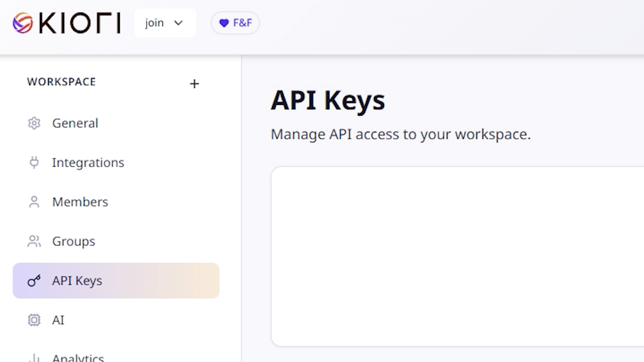Open the Analytics section
Viewport: 644px width, 362px height.
coord(78,358)
